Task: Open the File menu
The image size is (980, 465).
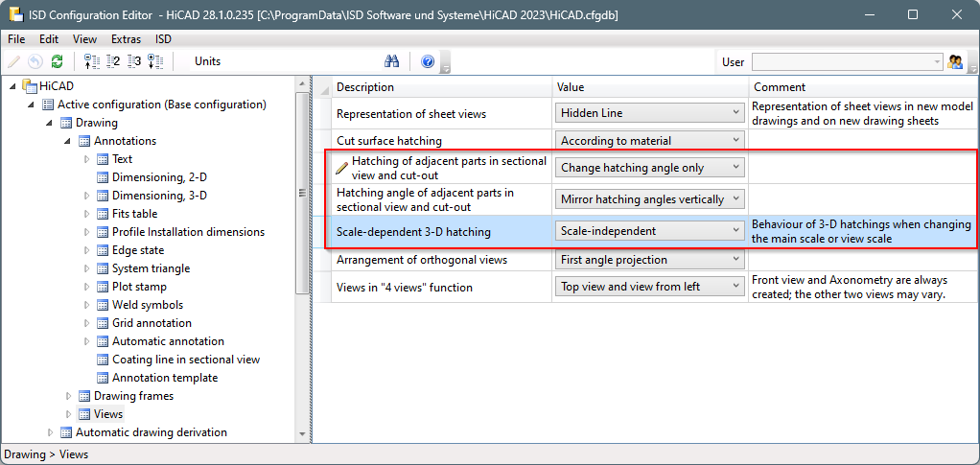Action: pyautogui.click(x=16, y=38)
